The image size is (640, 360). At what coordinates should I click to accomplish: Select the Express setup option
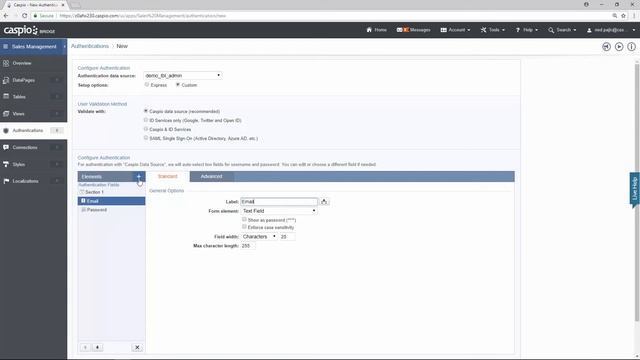click(x=147, y=84)
